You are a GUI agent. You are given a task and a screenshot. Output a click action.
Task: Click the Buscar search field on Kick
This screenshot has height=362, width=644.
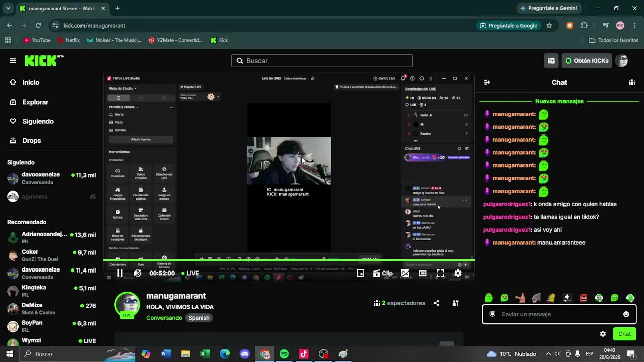(322, 61)
